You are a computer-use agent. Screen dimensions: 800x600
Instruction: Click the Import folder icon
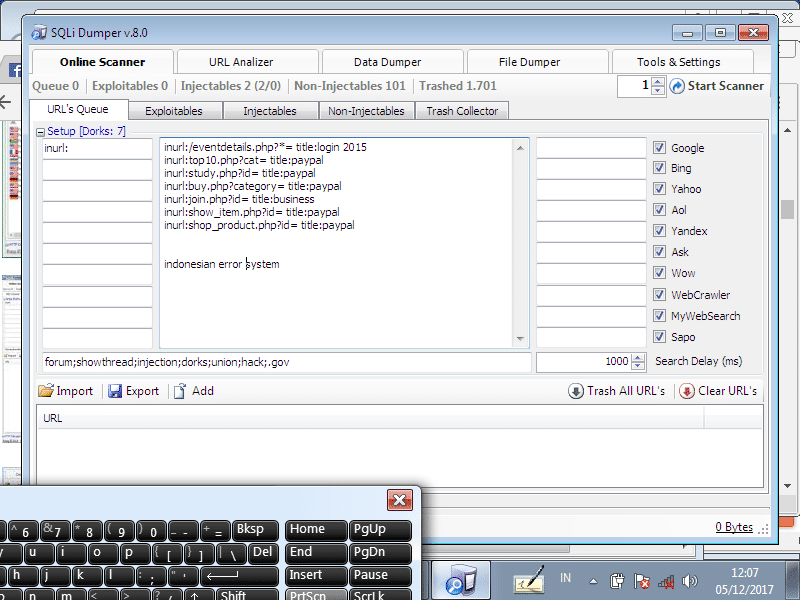(x=45, y=391)
